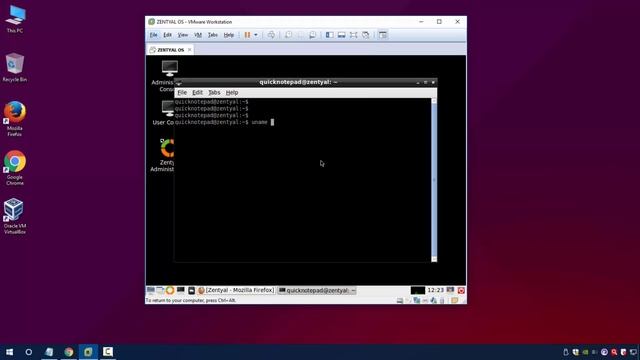Open the snapshot manager icon
This screenshot has height=360, width=640.
tap(312, 35)
